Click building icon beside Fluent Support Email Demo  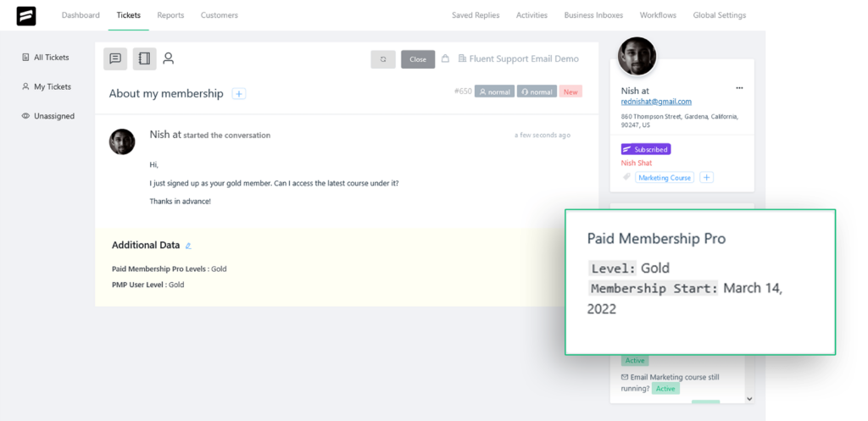point(462,58)
